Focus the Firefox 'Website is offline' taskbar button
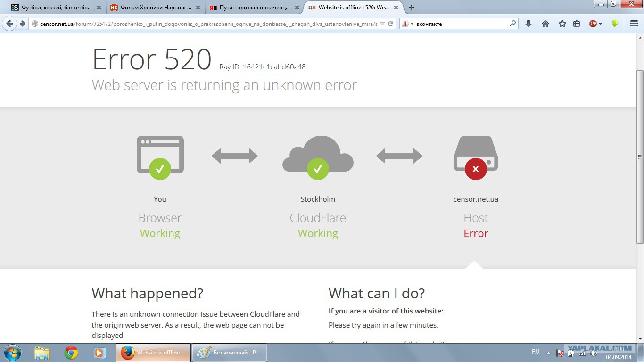This screenshot has height=362, width=644. click(153, 353)
